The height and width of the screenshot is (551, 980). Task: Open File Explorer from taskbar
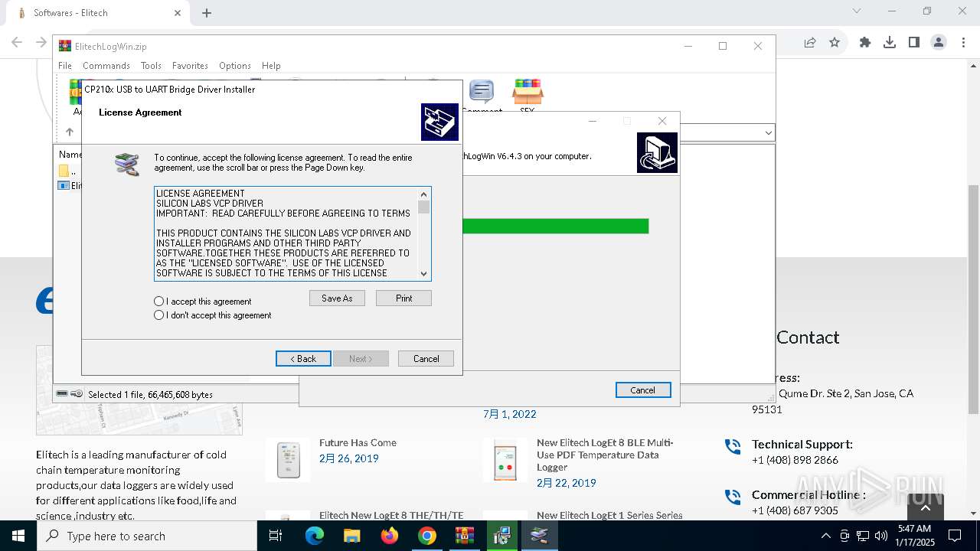point(352,536)
